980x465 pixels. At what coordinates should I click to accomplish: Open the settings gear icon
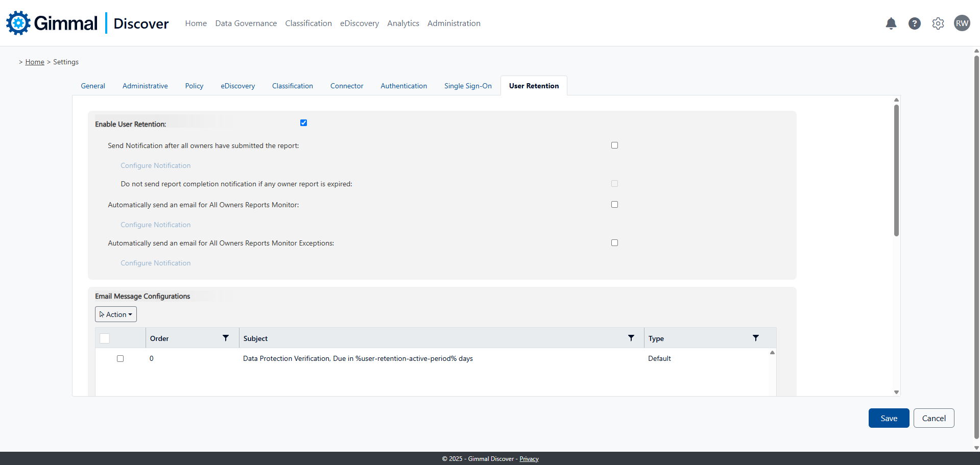pos(938,23)
